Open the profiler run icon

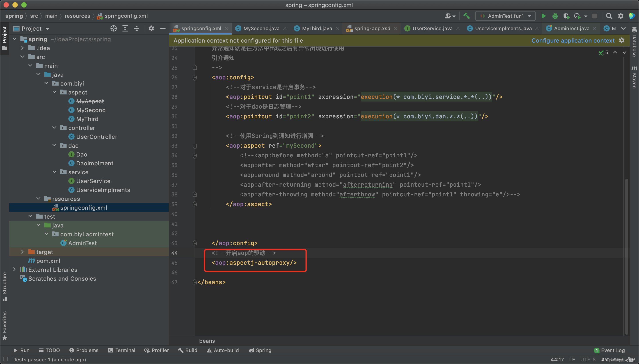coord(577,16)
